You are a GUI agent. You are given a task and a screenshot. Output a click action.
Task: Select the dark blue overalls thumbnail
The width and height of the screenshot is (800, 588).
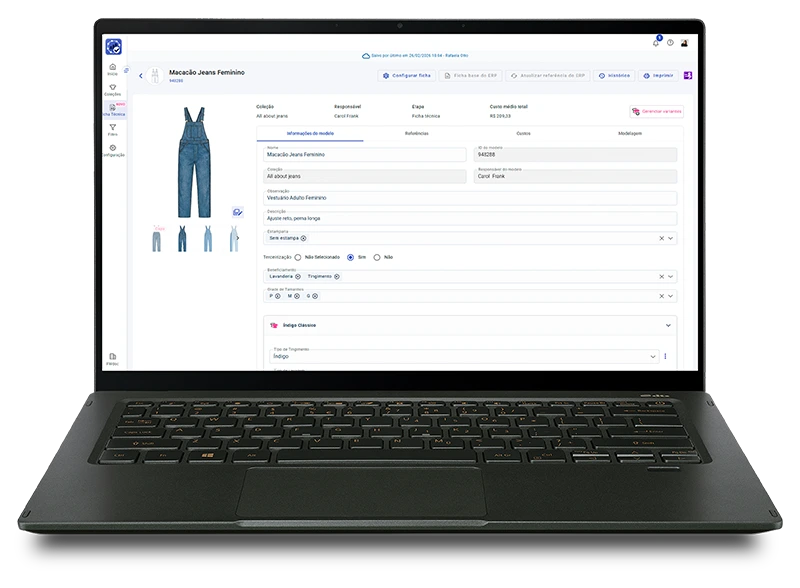(182, 238)
